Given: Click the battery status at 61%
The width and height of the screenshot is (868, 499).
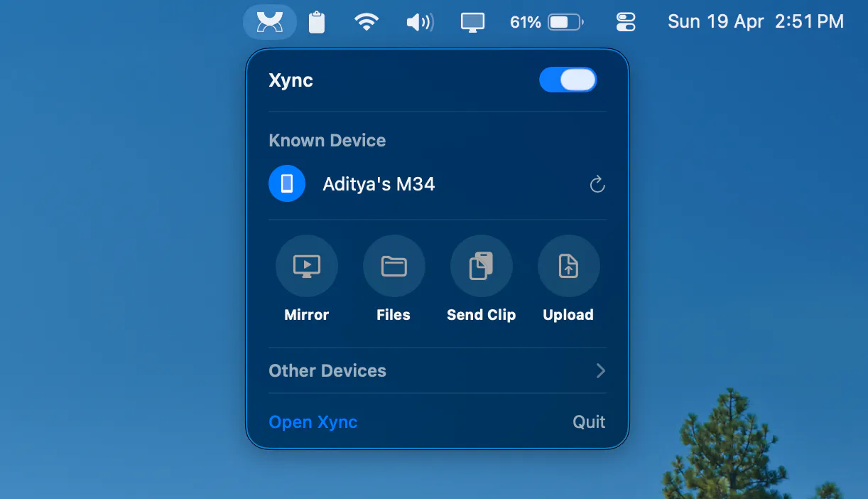Looking at the screenshot, I should pyautogui.click(x=546, y=22).
